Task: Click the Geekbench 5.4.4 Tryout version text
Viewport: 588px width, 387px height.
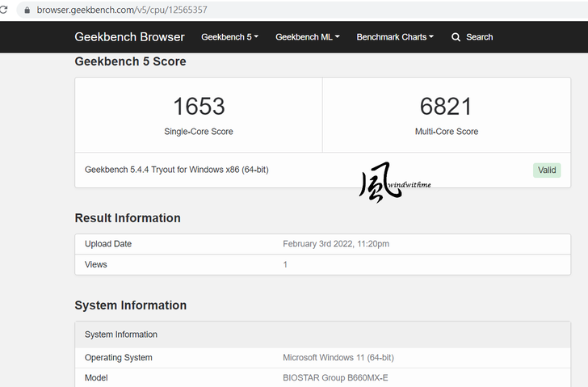Action: [x=177, y=170]
